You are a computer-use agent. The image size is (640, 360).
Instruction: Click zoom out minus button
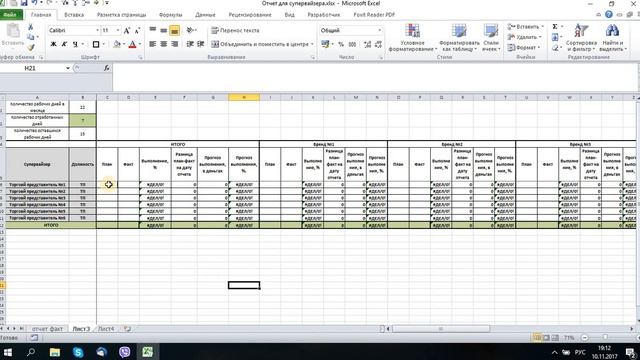pyautogui.click(x=584, y=338)
